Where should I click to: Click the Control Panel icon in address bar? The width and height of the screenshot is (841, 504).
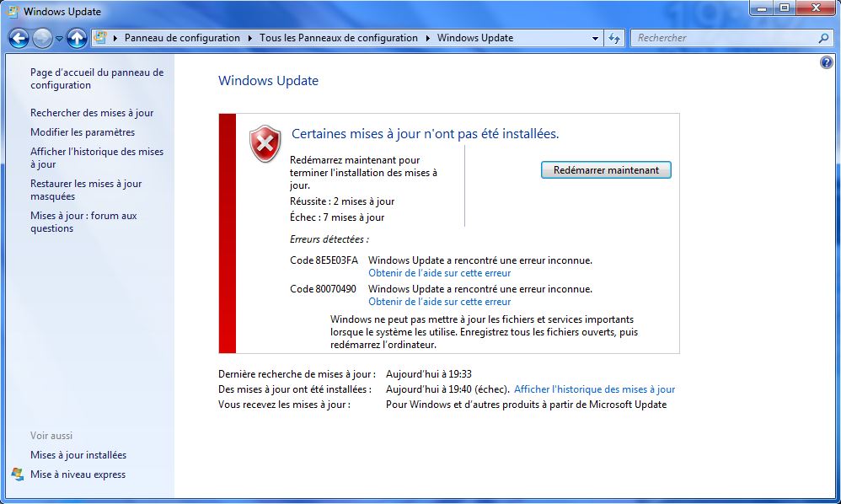100,38
